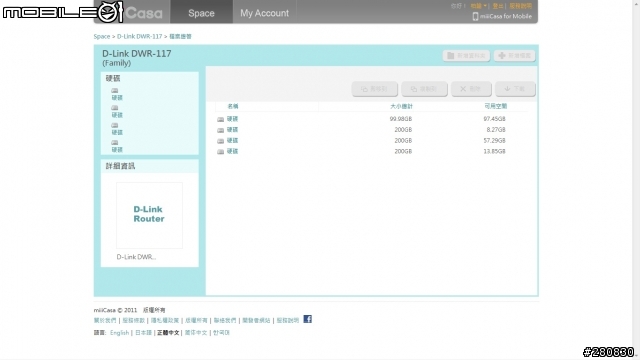Click the mobile phone icon
Viewport: 640px width, 360px height.
475,16
